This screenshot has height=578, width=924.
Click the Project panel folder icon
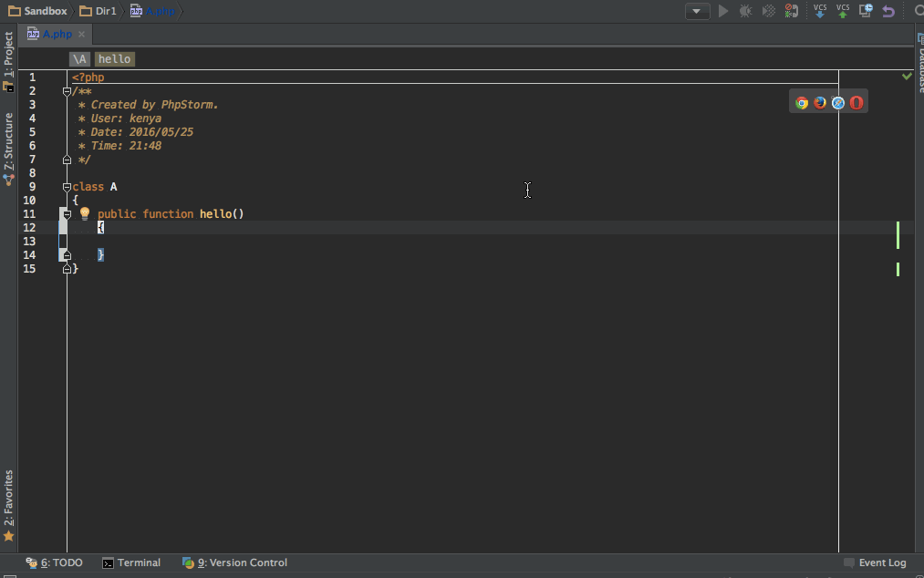pos(8,87)
